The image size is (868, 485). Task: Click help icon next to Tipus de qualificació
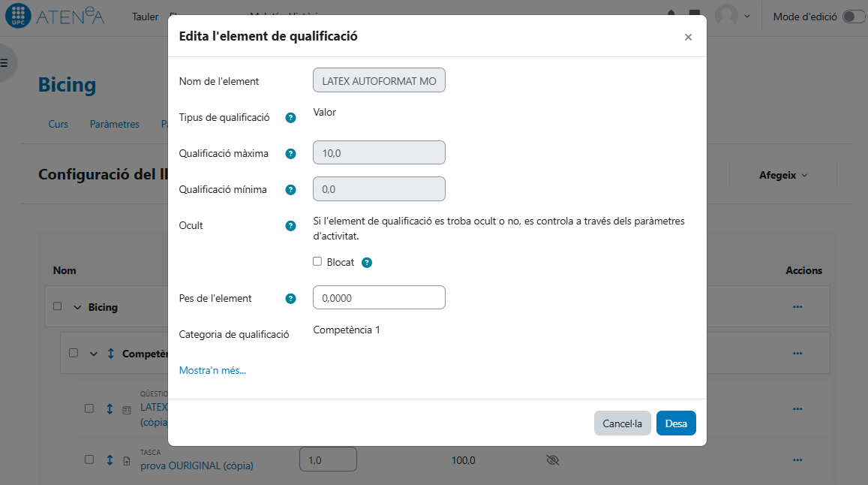click(x=291, y=118)
